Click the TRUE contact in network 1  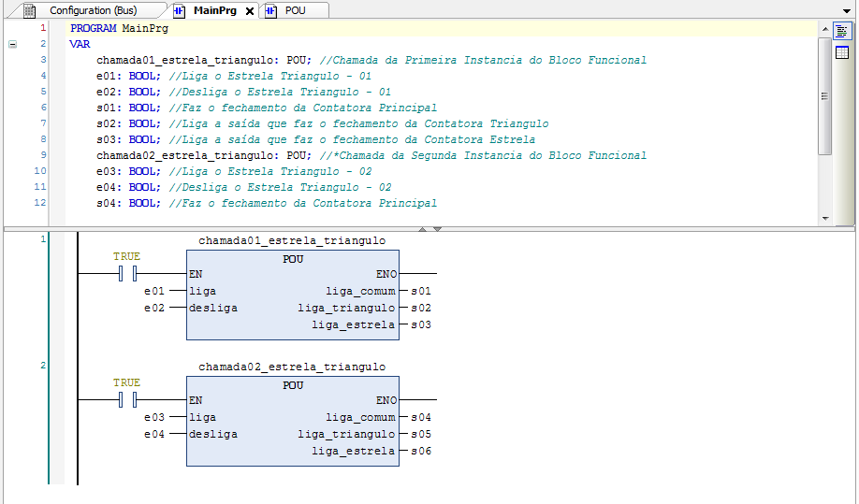pyautogui.click(x=128, y=274)
